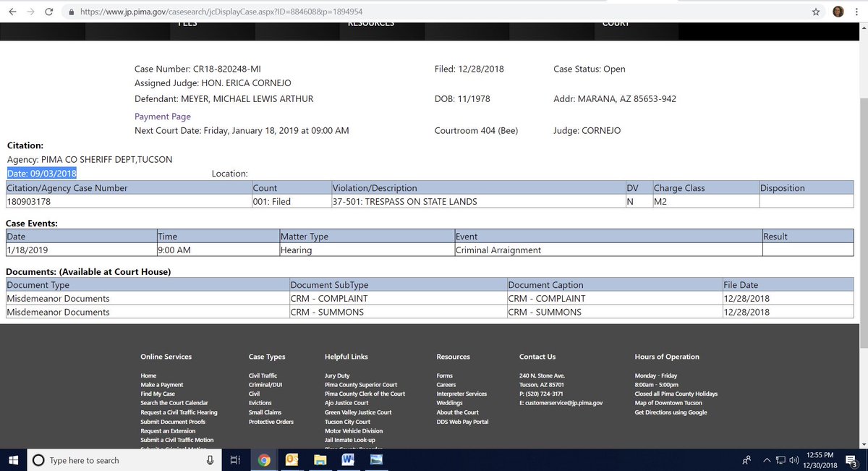868x471 pixels.
Task: Click Green Valley Justice Court link
Action: tap(358, 412)
